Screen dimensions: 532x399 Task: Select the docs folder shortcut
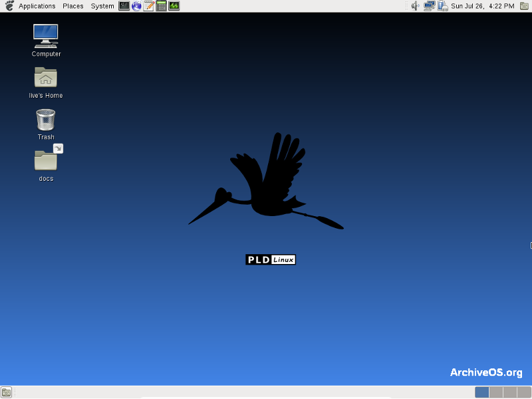(47, 164)
